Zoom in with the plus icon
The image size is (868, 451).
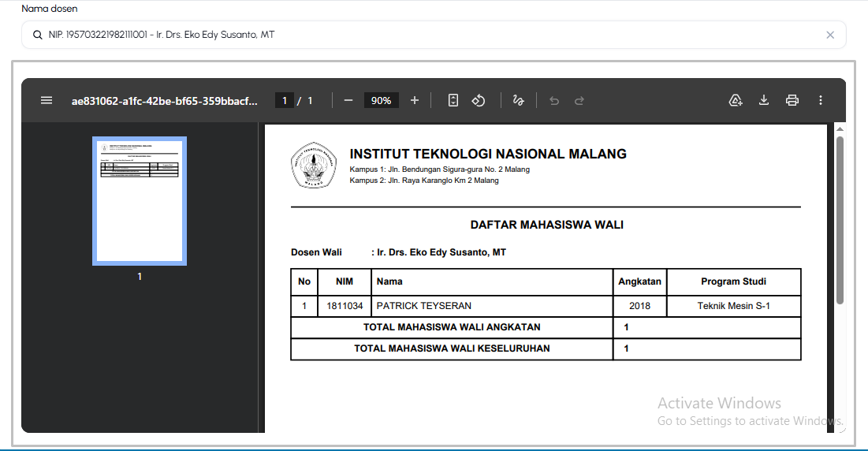(415, 100)
